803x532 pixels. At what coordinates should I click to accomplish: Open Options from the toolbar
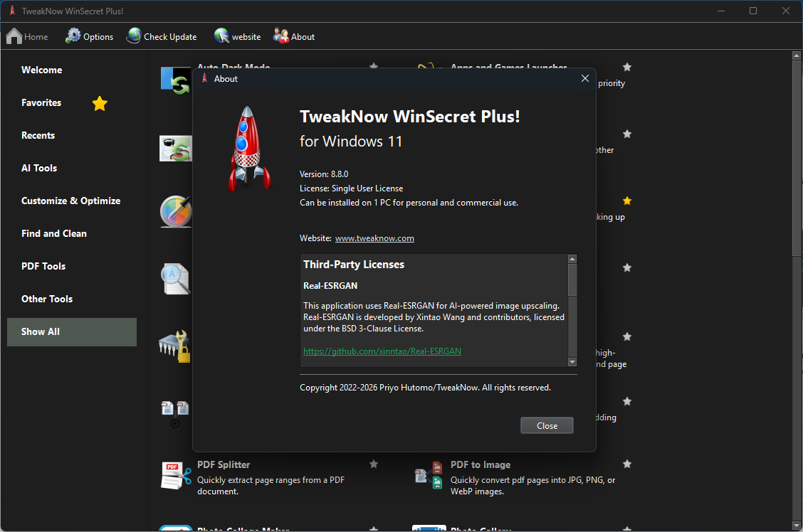pos(89,37)
